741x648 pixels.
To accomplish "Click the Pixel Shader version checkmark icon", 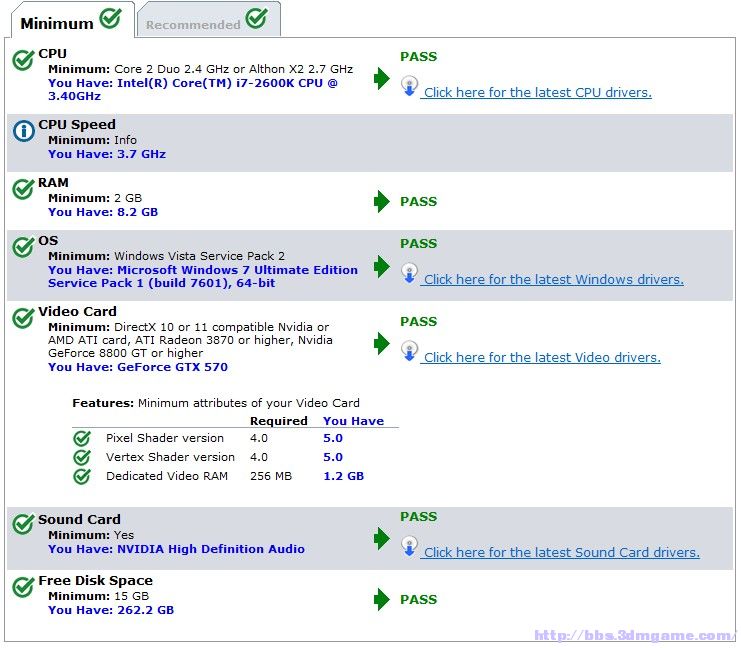I will point(82,438).
